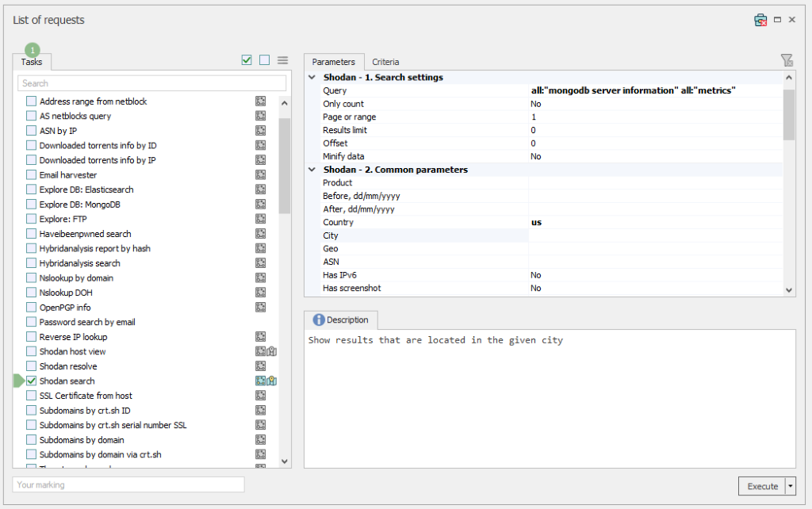Click the icon next to Shodan resolve
This screenshot has height=509, width=812.
click(260, 366)
